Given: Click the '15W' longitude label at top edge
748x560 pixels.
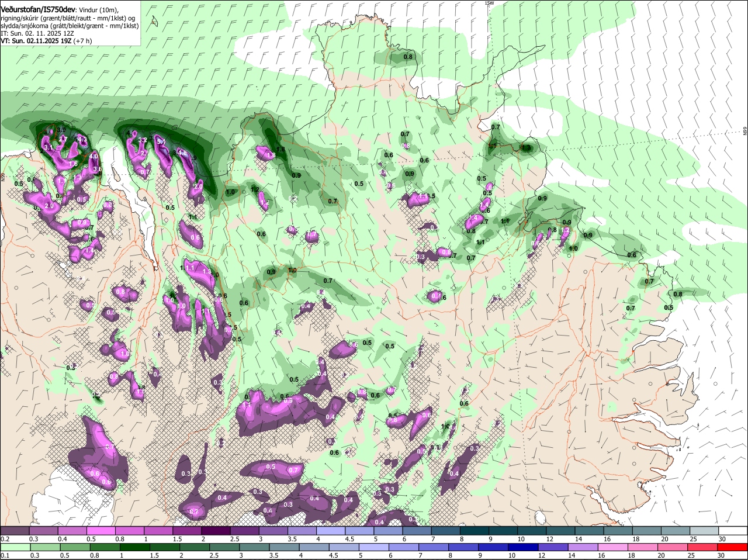Looking at the screenshot, I should 489,3.
